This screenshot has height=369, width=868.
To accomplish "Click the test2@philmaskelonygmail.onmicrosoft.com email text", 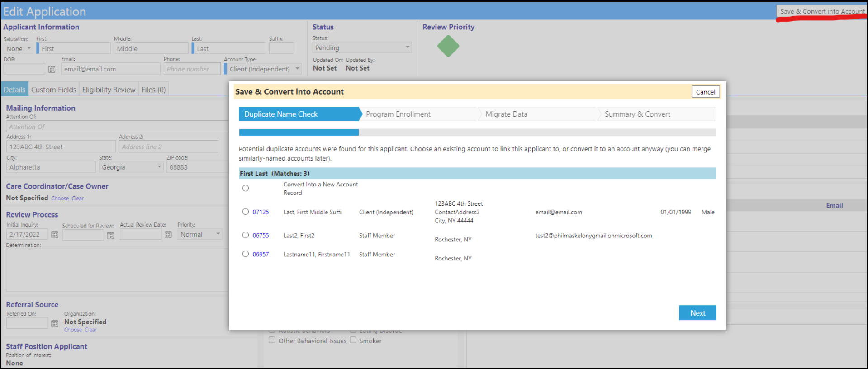I will pos(593,236).
